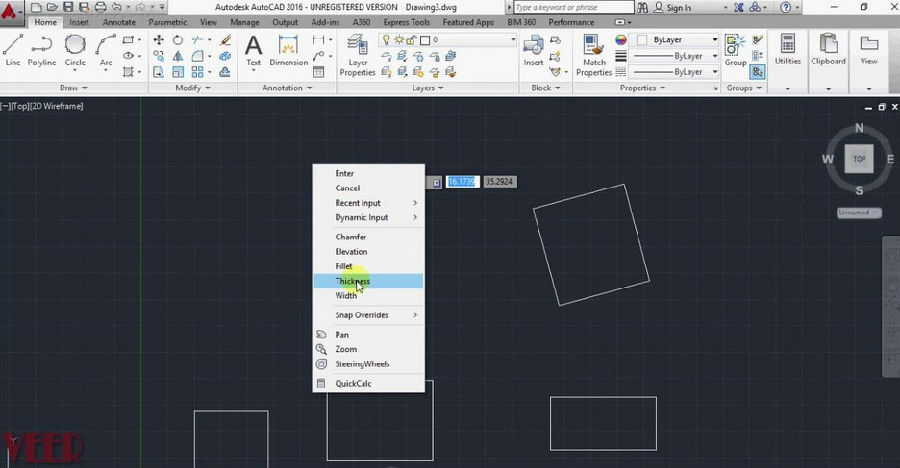The height and width of the screenshot is (468, 900).
Task: Open Snap Overrides submenu
Action: pos(368,315)
